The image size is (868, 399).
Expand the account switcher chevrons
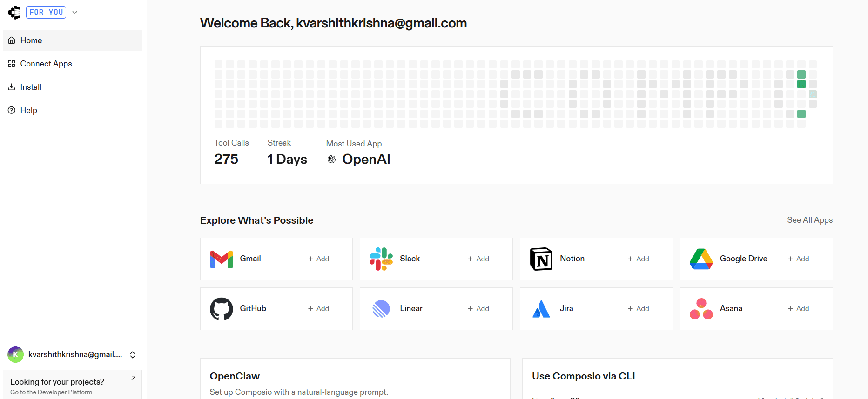coord(133,355)
